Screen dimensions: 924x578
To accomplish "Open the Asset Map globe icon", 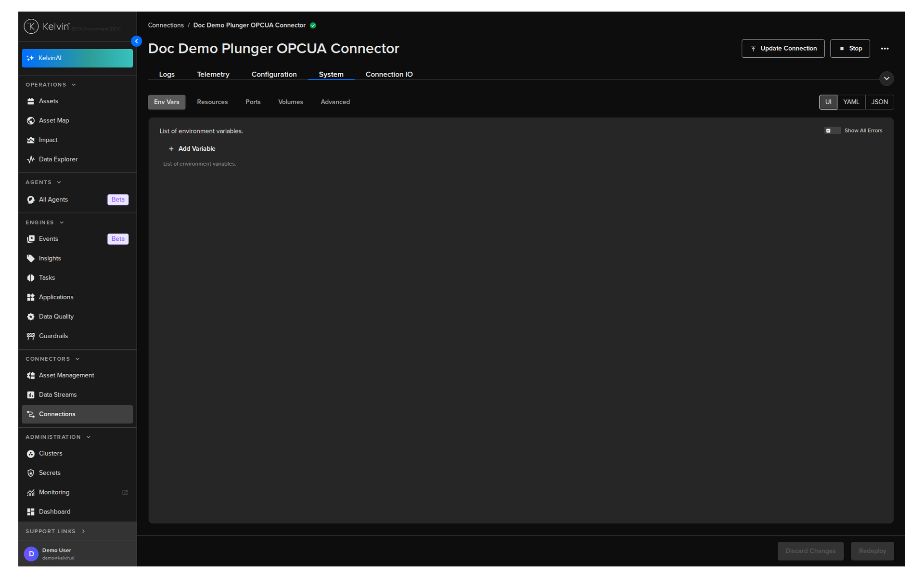I will click(x=31, y=120).
